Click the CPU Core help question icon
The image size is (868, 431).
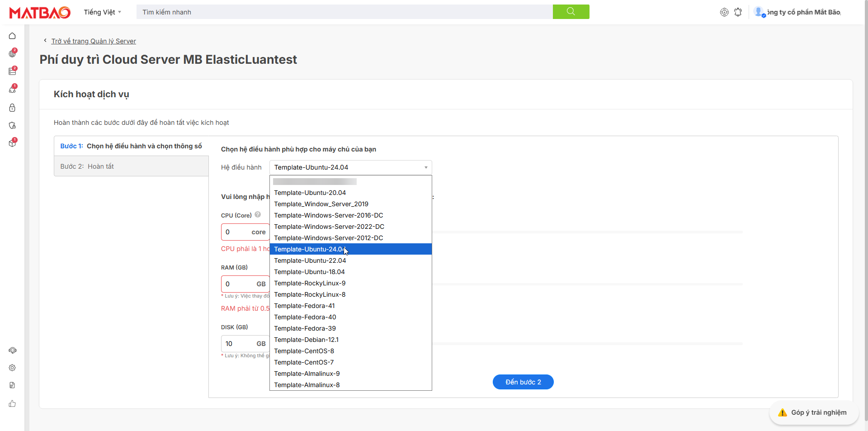pos(258,215)
